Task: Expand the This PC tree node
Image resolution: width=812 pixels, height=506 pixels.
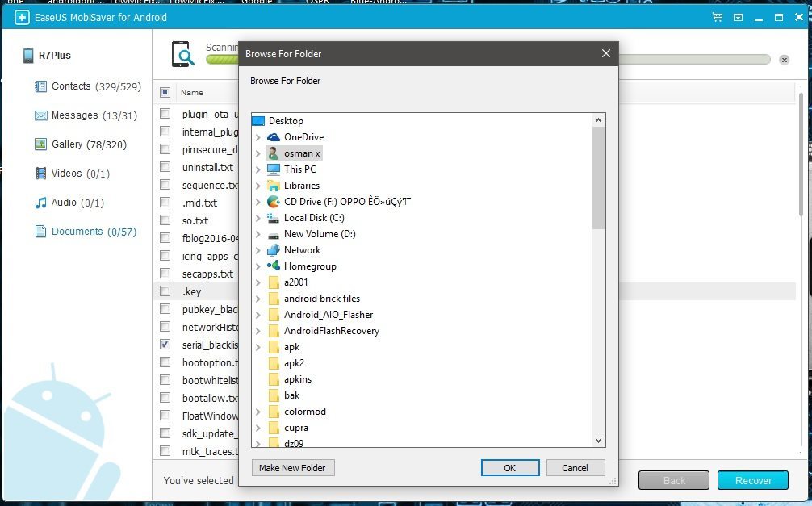Action: 257,169
